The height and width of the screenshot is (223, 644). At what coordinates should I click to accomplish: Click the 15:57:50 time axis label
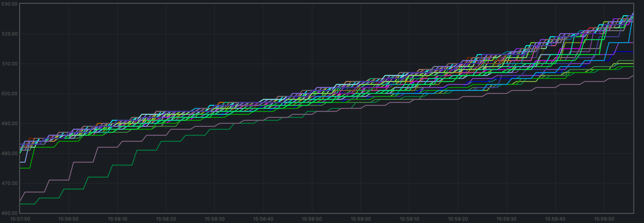[20, 219]
